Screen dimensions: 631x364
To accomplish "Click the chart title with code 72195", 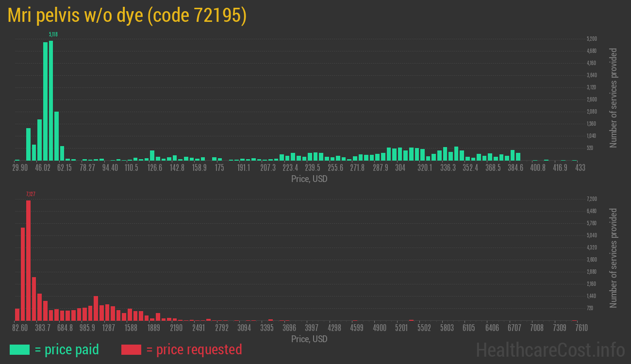I will coord(127,16).
